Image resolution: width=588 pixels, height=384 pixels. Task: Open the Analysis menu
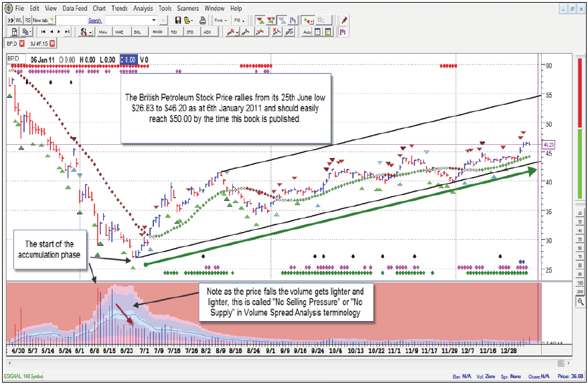coord(143,8)
